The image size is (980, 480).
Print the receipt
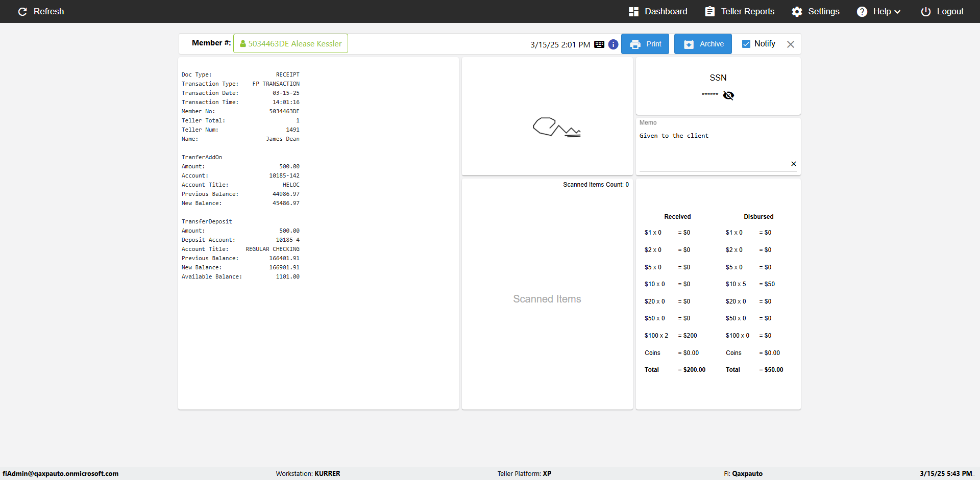point(645,44)
